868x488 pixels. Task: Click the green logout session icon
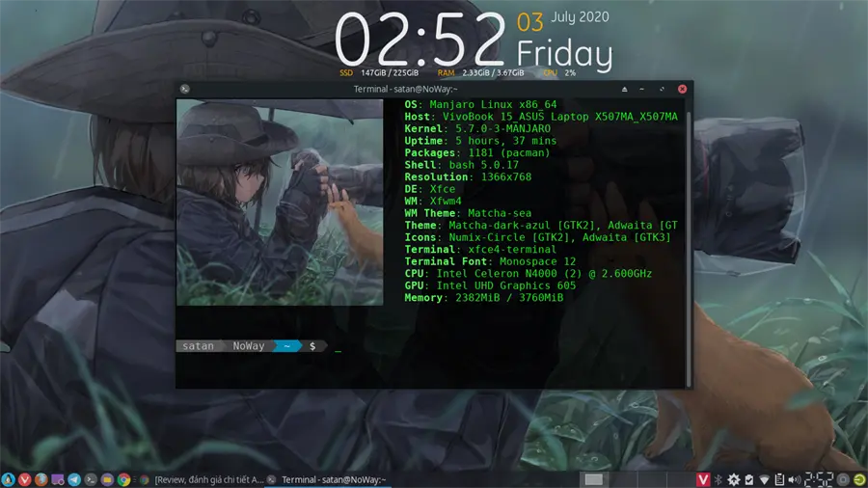(x=859, y=479)
